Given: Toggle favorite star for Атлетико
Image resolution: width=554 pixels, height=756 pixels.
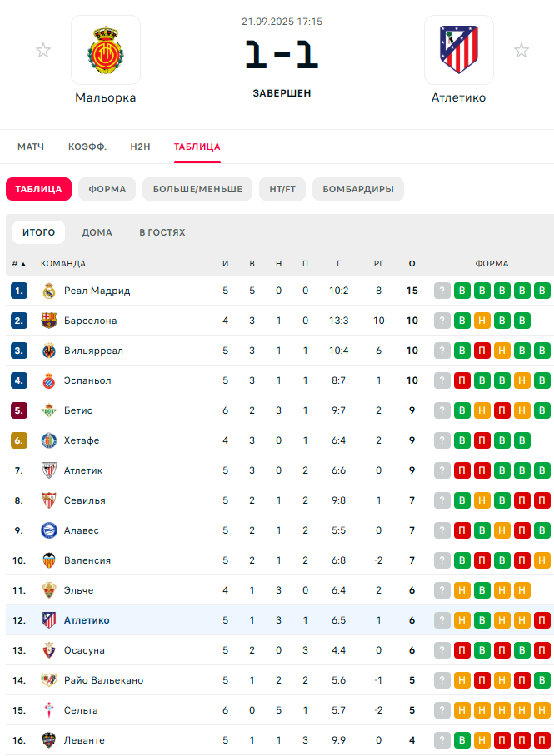Looking at the screenshot, I should coord(522,51).
